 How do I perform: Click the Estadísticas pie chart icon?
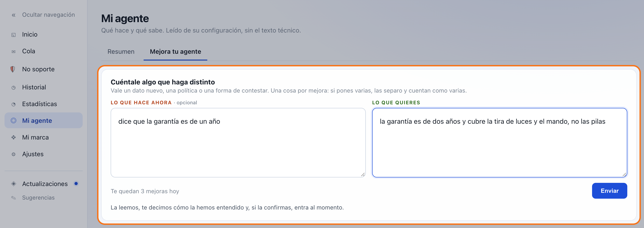14,104
